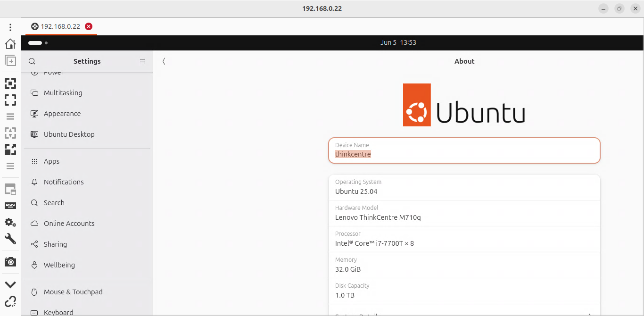Open Mouse & Touchpad settings
The image size is (644, 316).
pyautogui.click(x=74, y=291)
